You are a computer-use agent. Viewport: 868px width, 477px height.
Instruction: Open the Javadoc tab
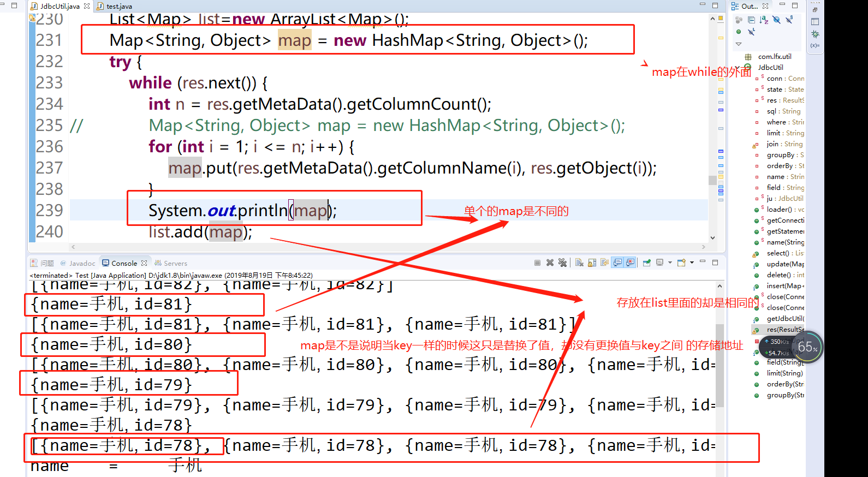click(x=78, y=263)
